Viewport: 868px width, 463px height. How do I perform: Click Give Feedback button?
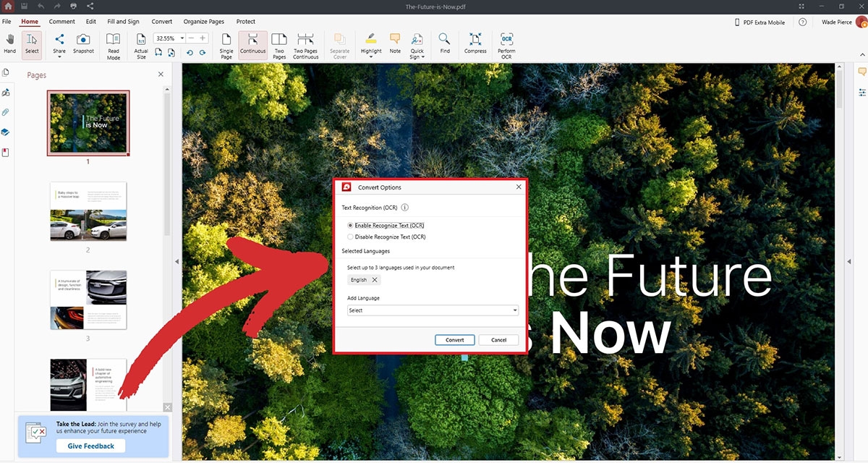[x=91, y=446]
